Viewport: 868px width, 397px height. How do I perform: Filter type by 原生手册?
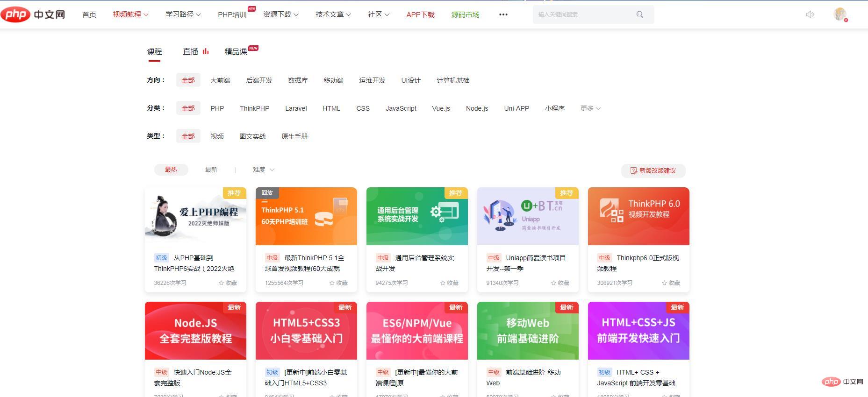pyautogui.click(x=294, y=136)
